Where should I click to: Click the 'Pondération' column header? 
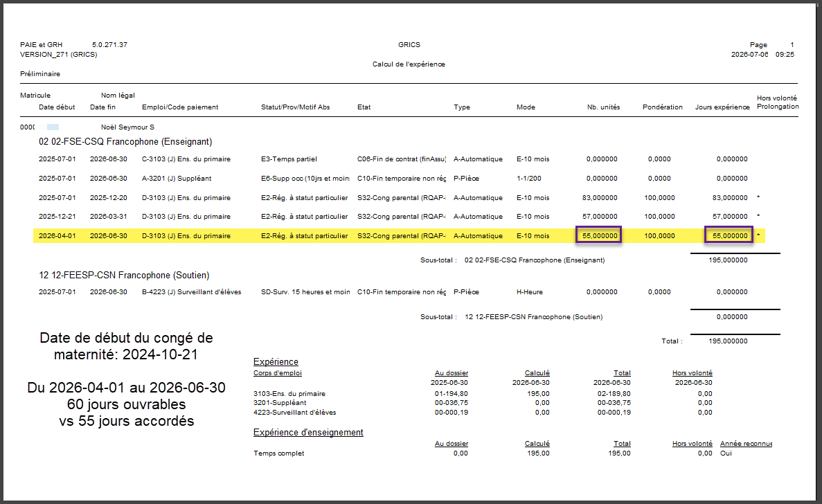tap(663, 107)
